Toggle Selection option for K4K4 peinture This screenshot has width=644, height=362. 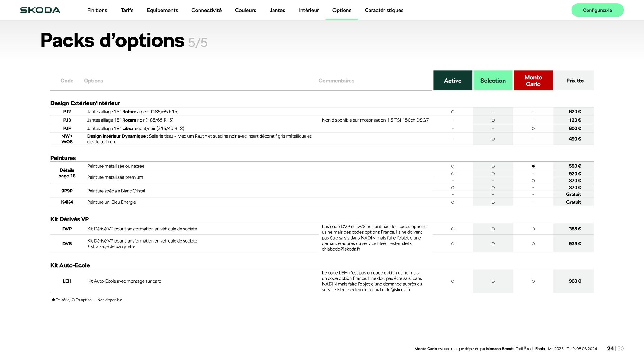[492, 202]
